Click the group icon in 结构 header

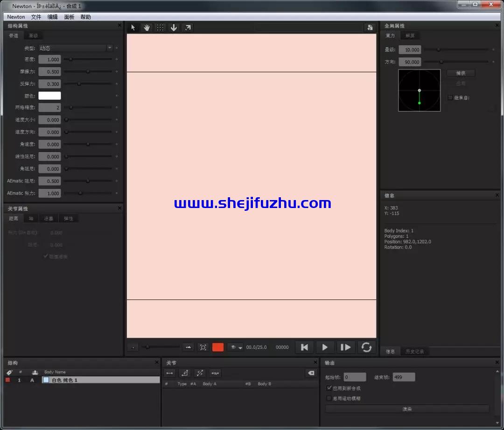coord(35,372)
